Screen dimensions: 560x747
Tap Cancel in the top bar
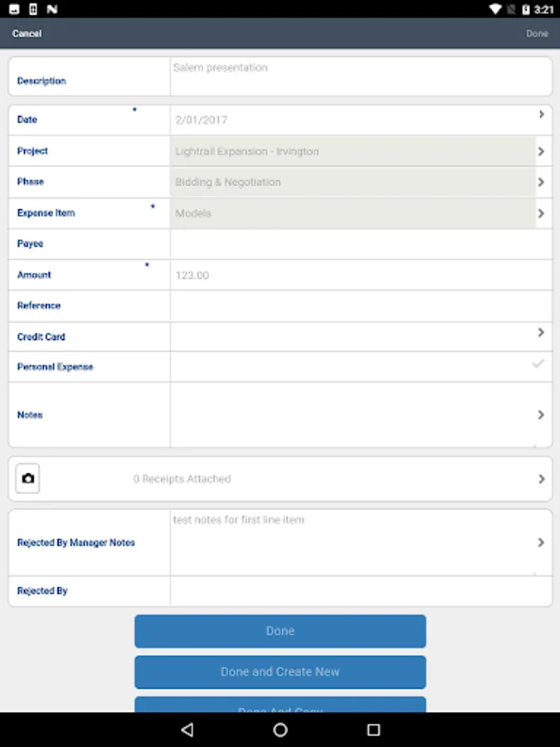(x=27, y=34)
